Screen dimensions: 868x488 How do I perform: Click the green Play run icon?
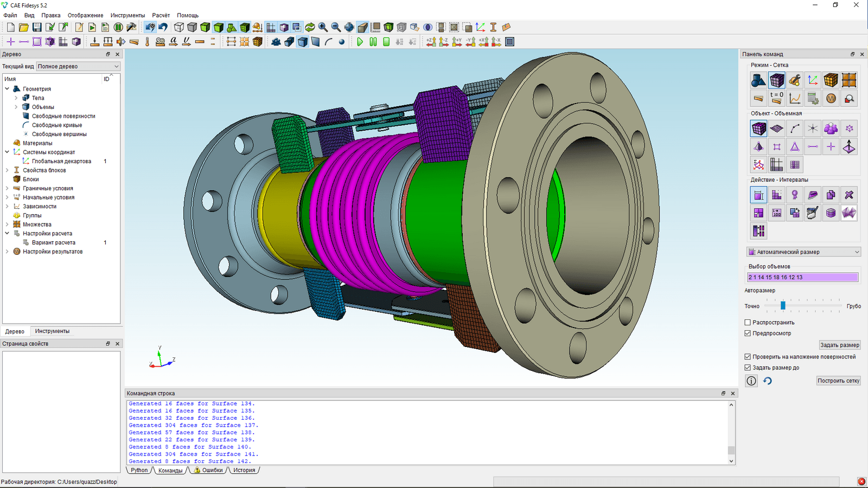point(360,42)
